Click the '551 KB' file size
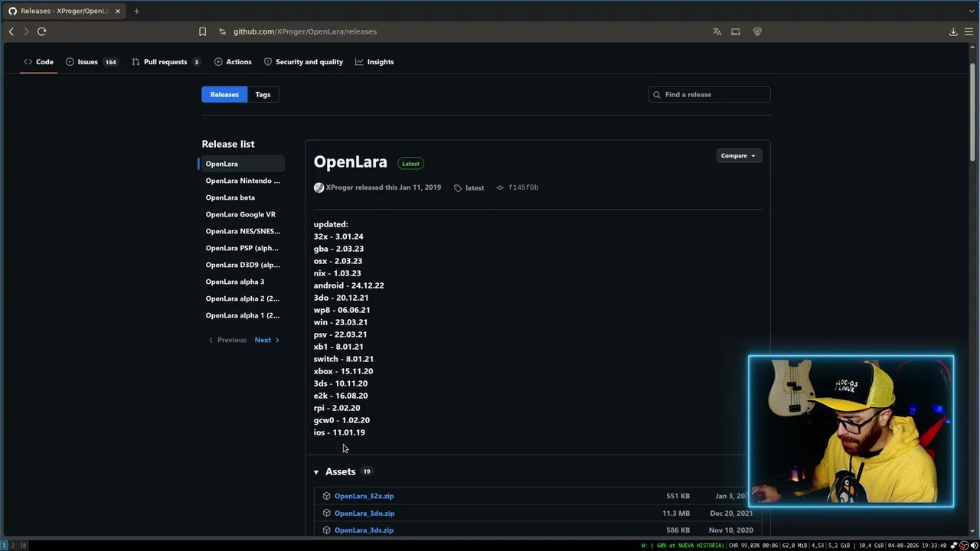 click(678, 496)
